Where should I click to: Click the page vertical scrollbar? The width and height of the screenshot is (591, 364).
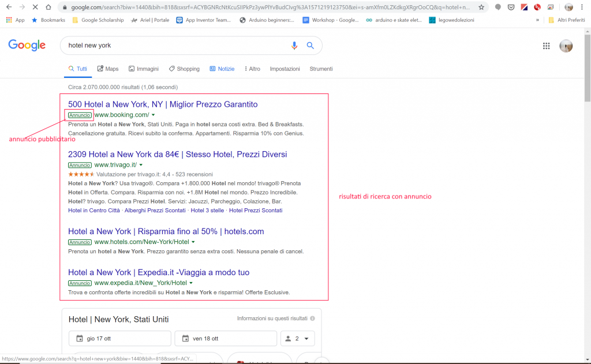pyautogui.click(x=588, y=68)
